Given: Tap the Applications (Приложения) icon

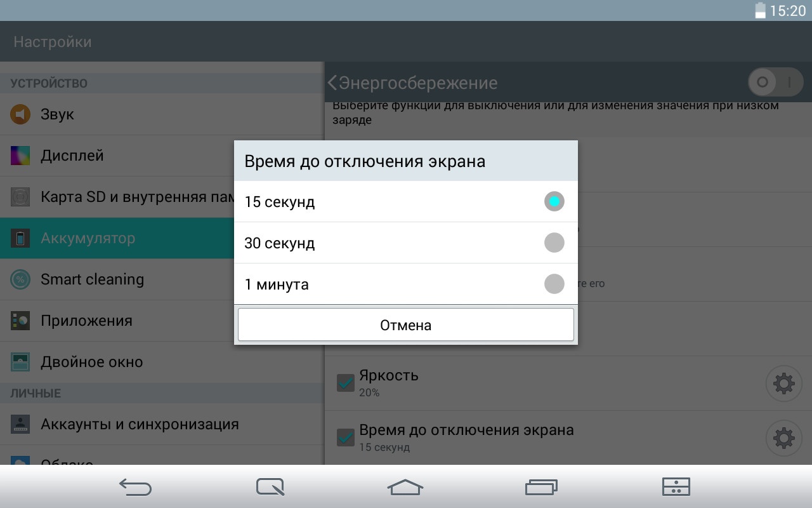Looking at the screenshot, I should [x=20, y=321].
